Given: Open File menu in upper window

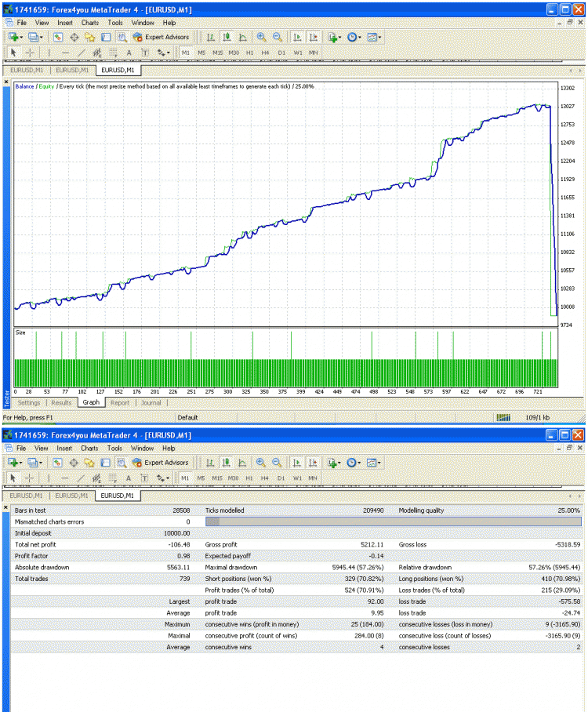Looking at the screenshot, I should click(x=22, y=23).
